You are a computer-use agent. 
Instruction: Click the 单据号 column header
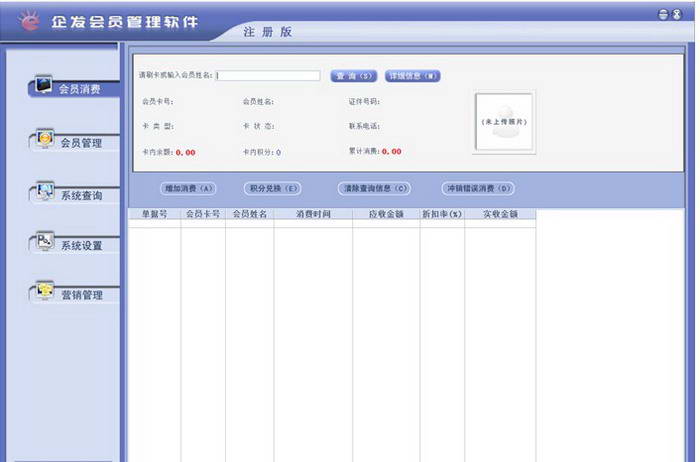coord(154,214)
